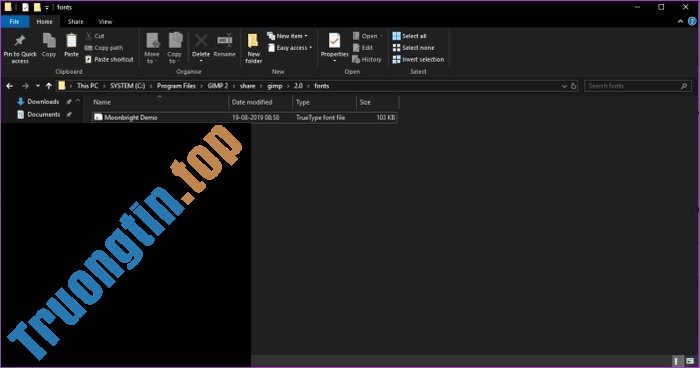Open the New item dropdown
The height and width of the screenshot is (368, 700).
point(288,36)
